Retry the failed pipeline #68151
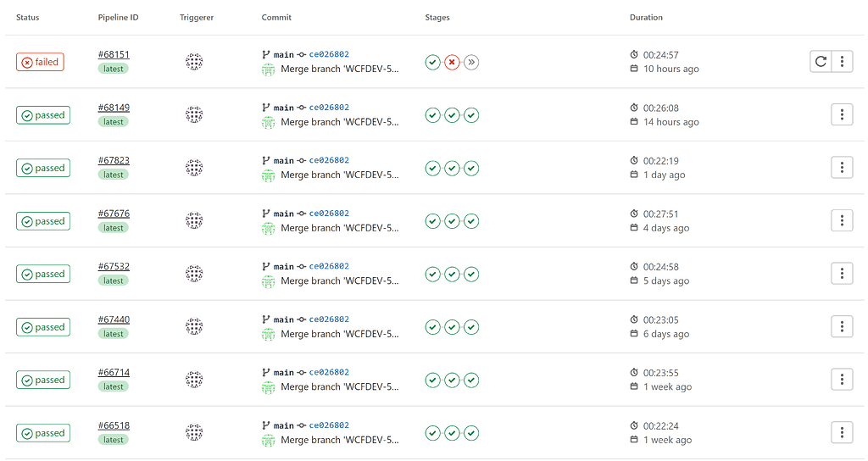The image size is (868, 461). point(821,61)
